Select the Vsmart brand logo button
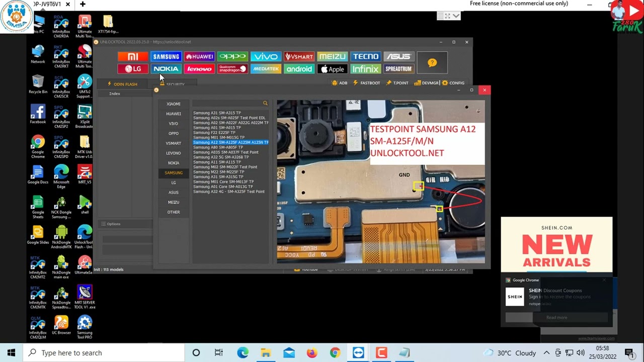Viewport: 644px width, 362px height. click(x=299, y=57)
